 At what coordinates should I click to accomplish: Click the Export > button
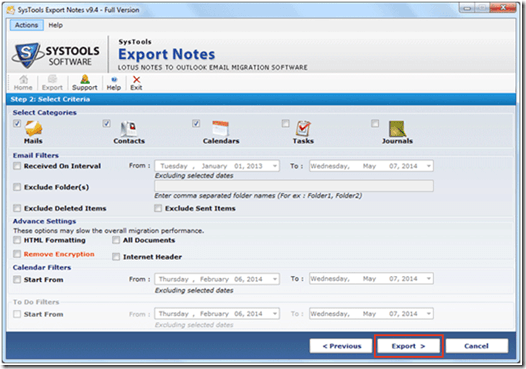coord(409,346)
